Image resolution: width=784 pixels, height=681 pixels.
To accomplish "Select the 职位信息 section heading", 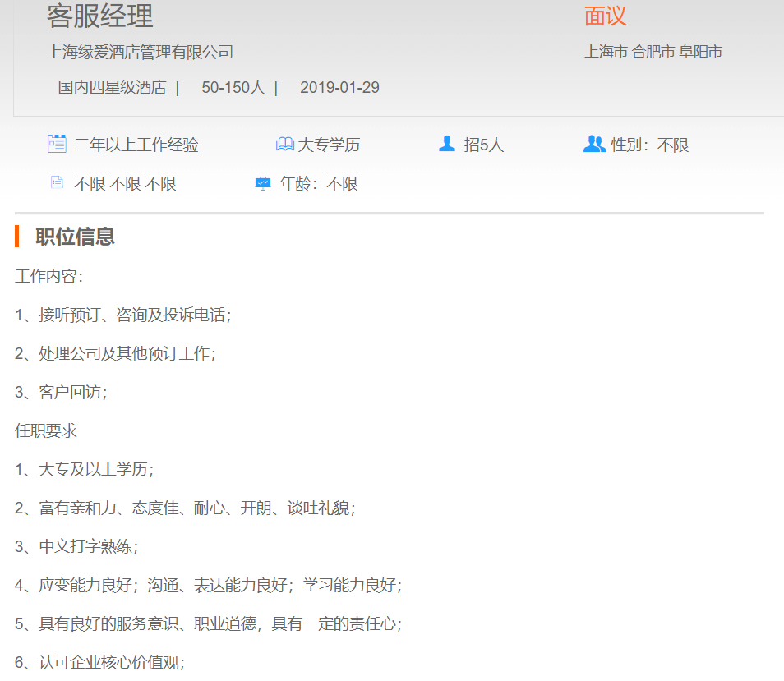I will (x=75, y=237).
